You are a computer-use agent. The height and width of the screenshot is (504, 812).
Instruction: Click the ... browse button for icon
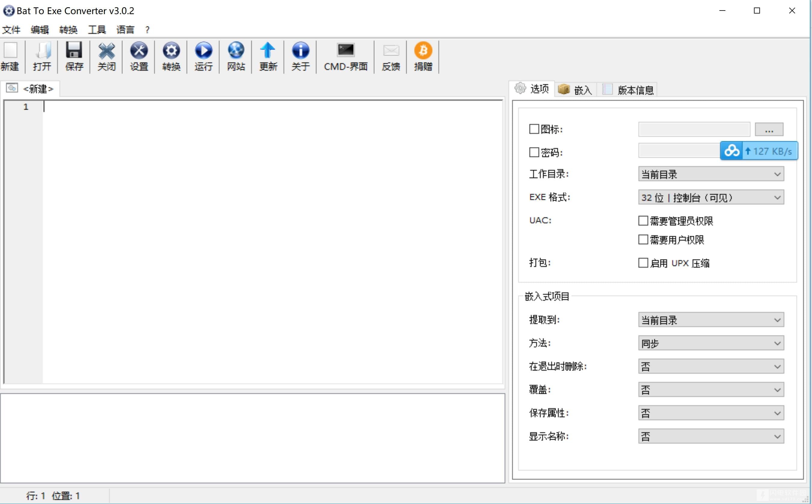[769, 129]
